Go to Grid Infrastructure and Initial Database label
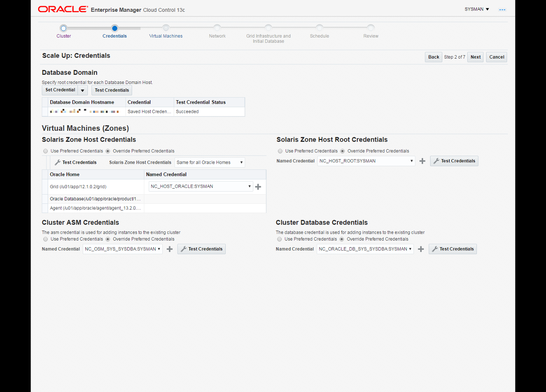Viewport: 546px width, 392px height. (269, 38)
